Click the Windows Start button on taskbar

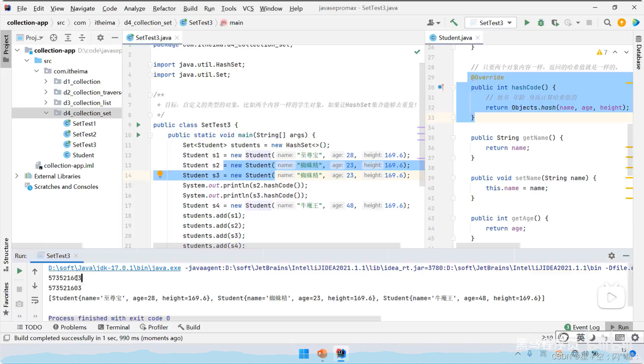pos(304,353)
